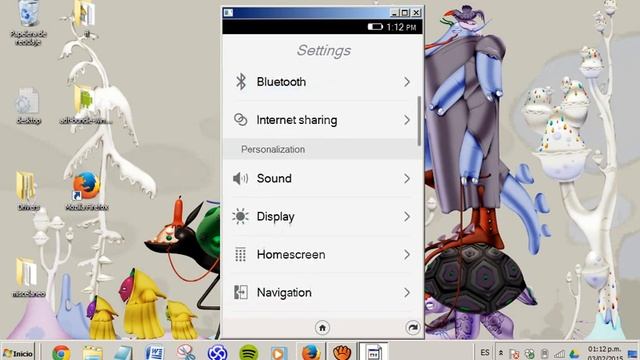Open the file explorer taskbar icon
Viewport: 640px width, 360px height.
coord(93,353)
